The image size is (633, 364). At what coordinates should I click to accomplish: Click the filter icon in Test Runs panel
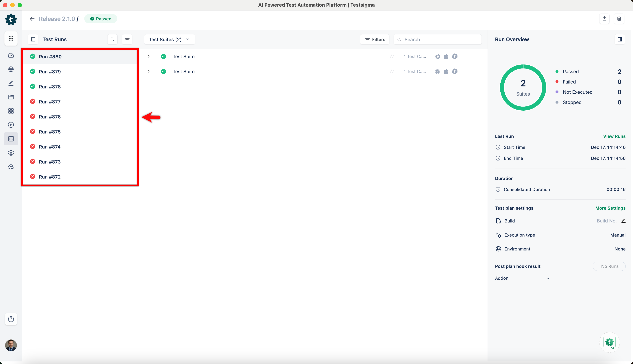tap(127, 40)
